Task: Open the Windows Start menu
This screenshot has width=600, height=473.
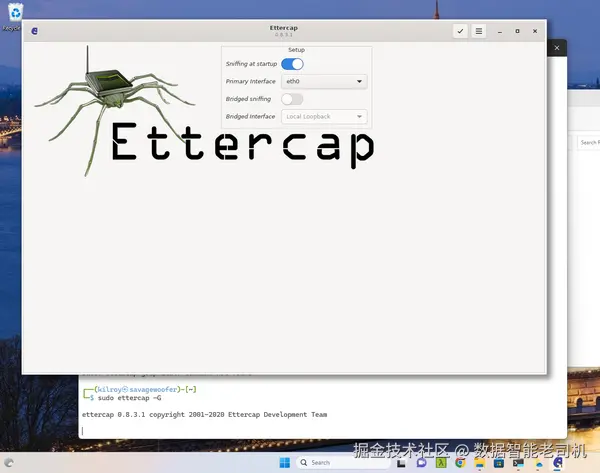Action: 285,463
